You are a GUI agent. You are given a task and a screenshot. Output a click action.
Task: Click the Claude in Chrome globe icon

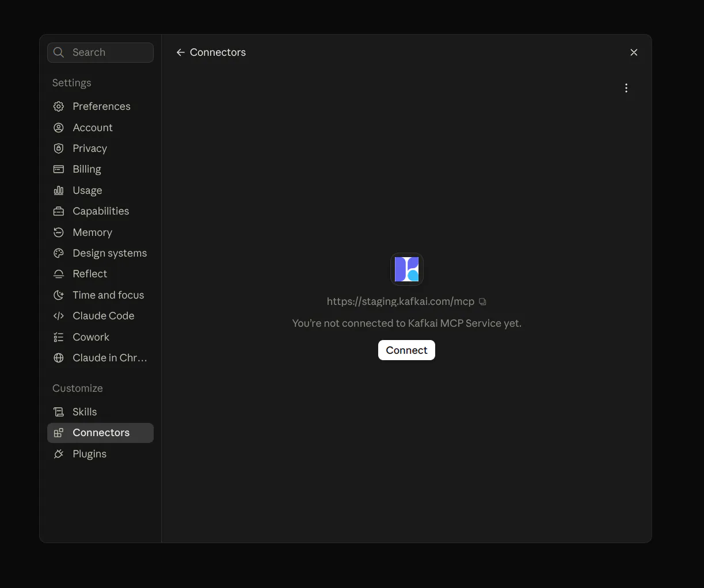59,358
